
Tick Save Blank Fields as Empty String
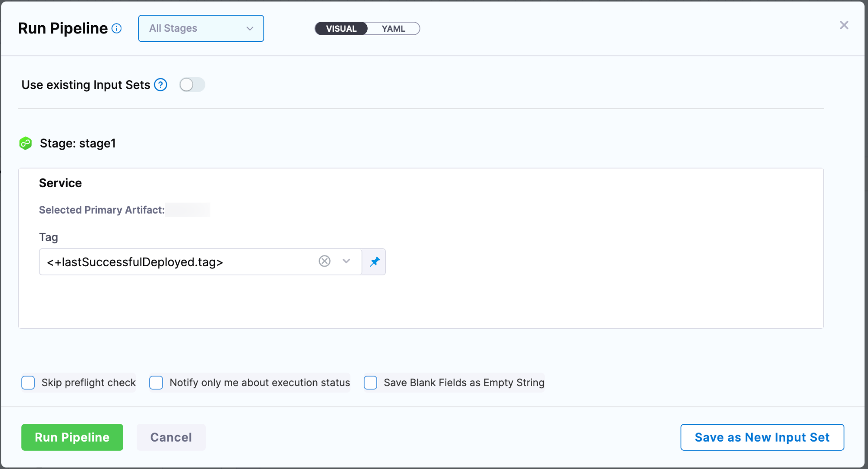pyautogui.click(x=370, y=383)
